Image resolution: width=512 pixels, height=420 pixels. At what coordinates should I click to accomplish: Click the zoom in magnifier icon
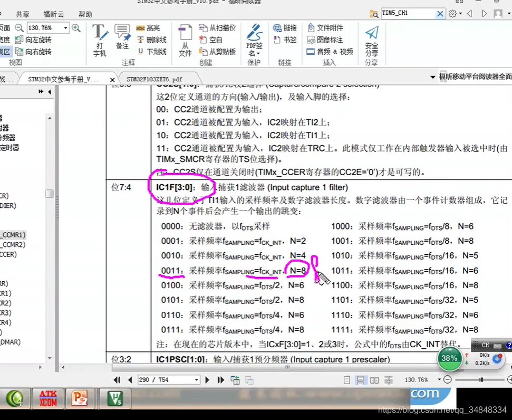point(76,28)
